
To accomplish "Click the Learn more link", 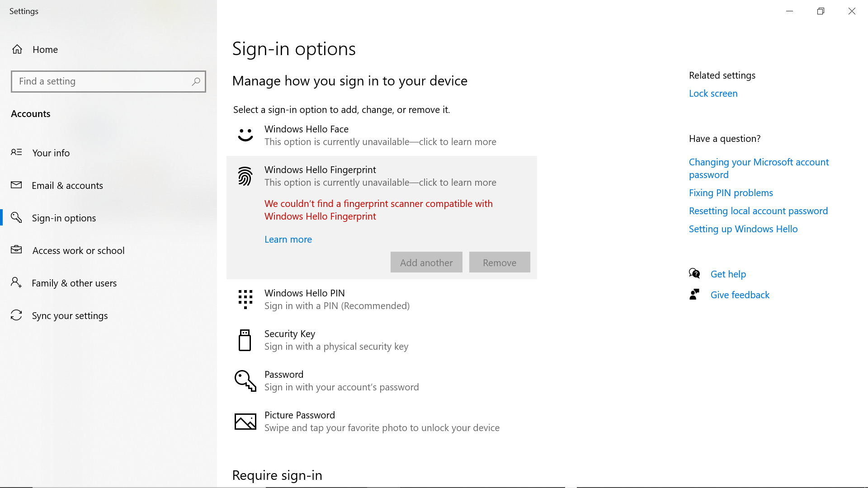I will 288,239.
